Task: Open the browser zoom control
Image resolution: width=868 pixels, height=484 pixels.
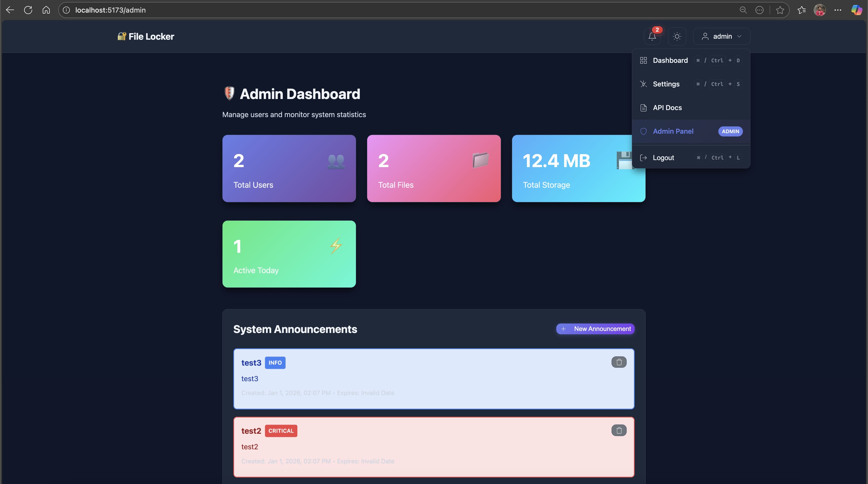Action: [743, 10]
